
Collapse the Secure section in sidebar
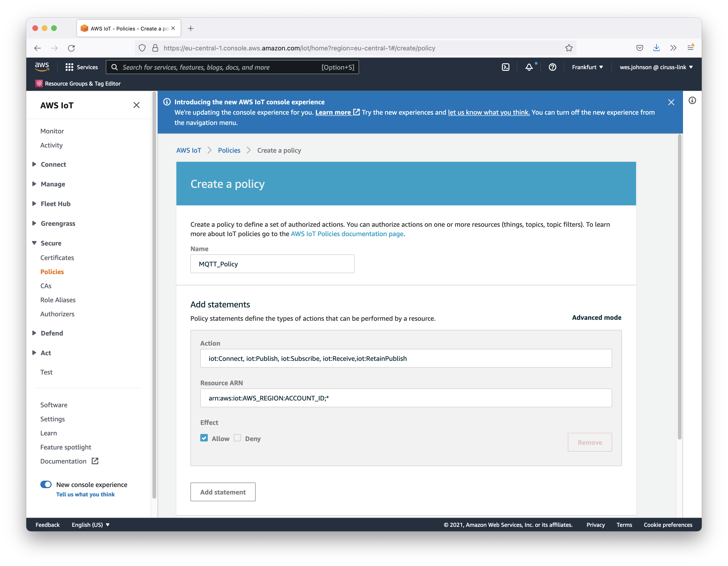pyautogui.click(x=51, y=243)
